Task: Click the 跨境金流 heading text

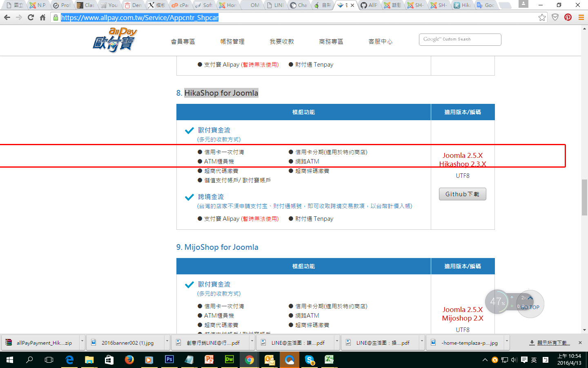Action: click(211, 197)
